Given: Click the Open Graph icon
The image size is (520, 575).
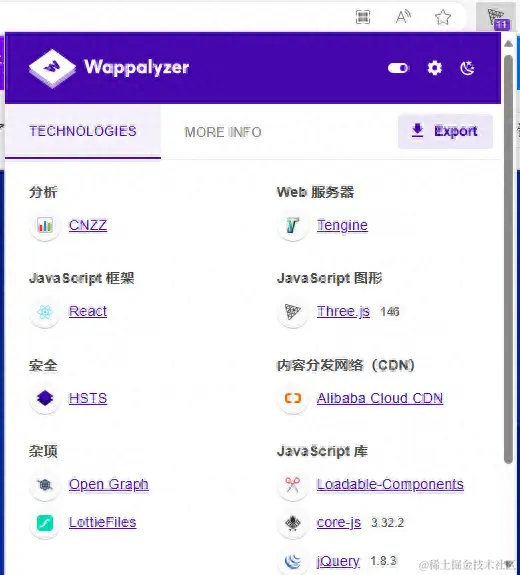Looking at the screenshot, I should click(x=45, y=485).
